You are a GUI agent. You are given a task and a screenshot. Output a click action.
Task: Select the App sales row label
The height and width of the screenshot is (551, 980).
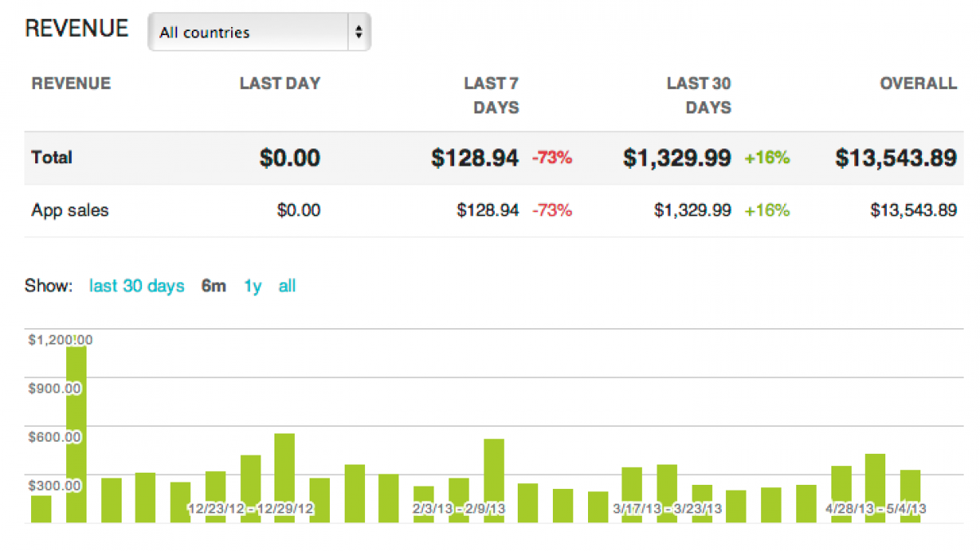(x=70, y=211)
